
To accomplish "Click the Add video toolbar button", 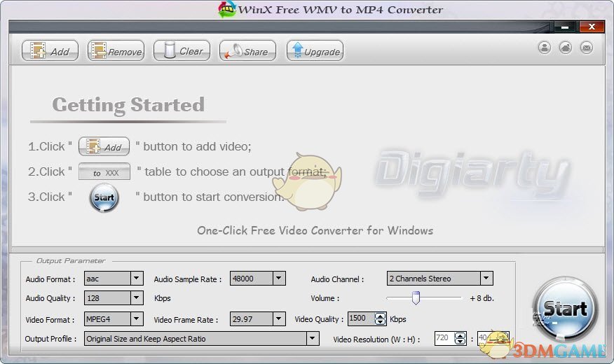I will 50,51.
